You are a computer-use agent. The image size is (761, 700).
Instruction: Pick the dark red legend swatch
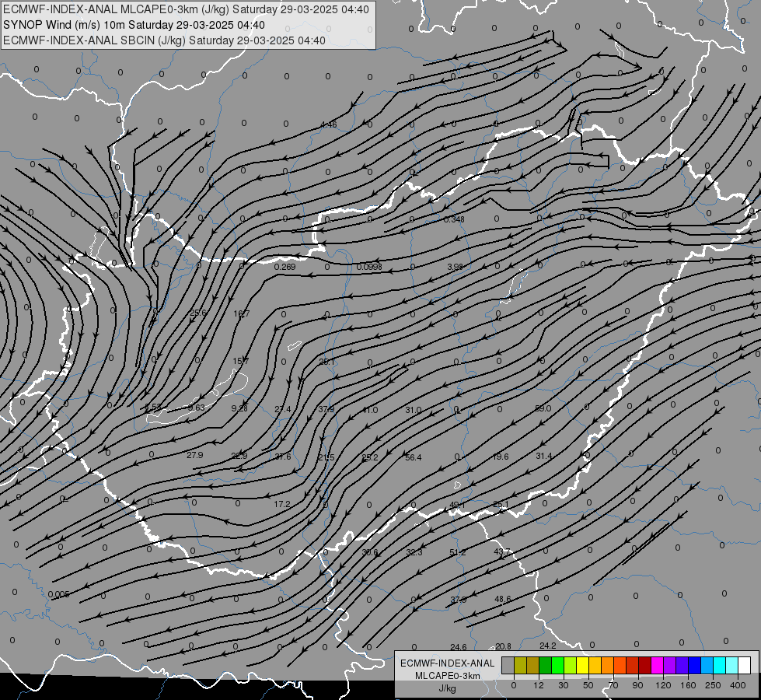(x=645, y=665)
